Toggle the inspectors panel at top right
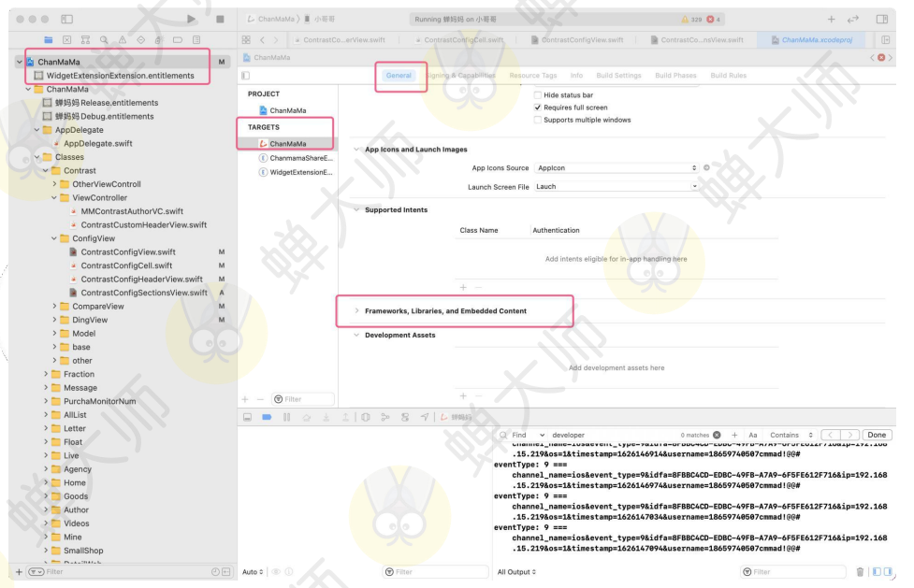The image size is (914, 588). [882, 20]
